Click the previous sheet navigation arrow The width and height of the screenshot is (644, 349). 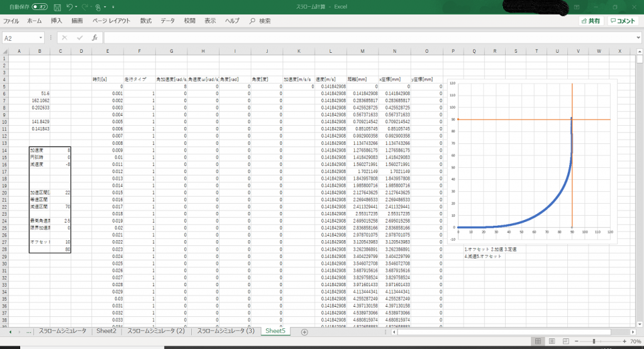(10, 332)
